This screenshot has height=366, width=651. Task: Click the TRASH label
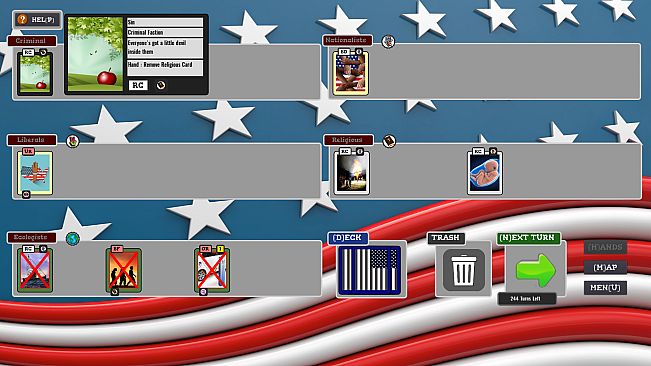pyautogui.click(x=445, y=238)
